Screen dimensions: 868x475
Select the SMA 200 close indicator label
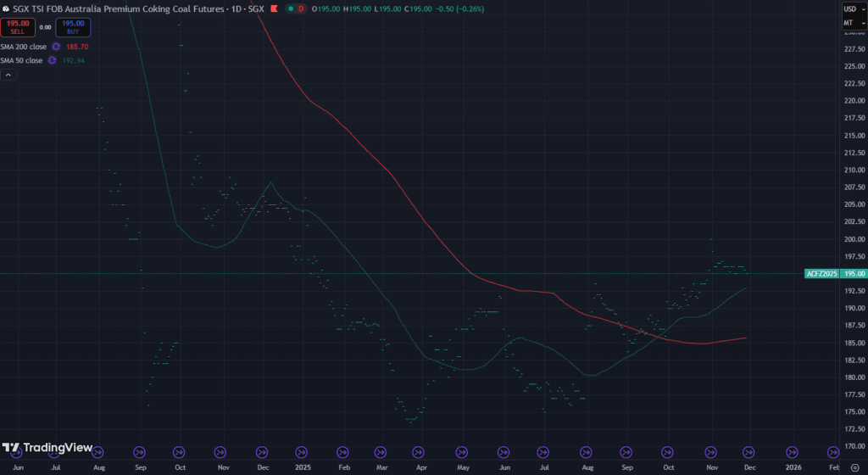(x=24, y=47)
